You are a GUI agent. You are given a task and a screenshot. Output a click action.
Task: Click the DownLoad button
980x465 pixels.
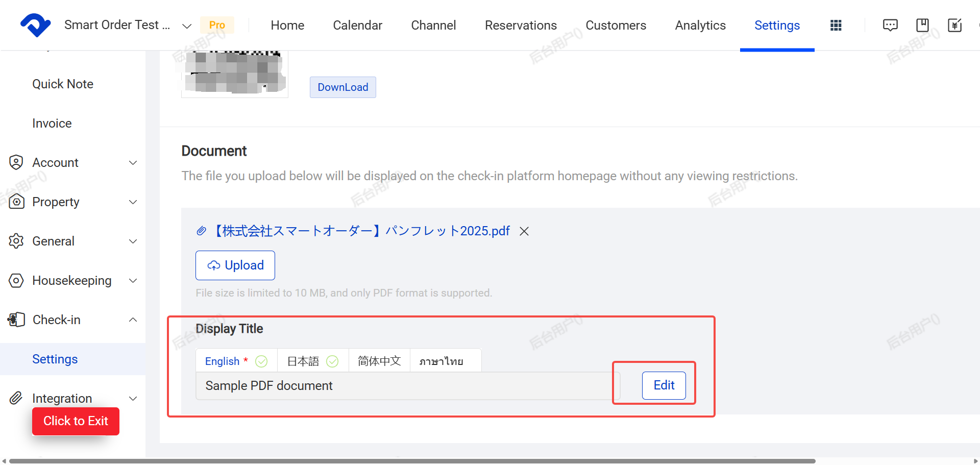click(x=343, y=87)
